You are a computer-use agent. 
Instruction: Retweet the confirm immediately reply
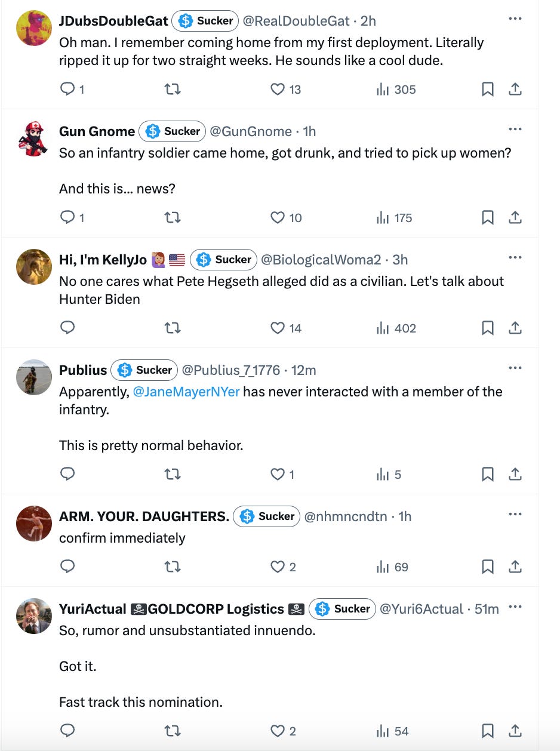(172, 567)
